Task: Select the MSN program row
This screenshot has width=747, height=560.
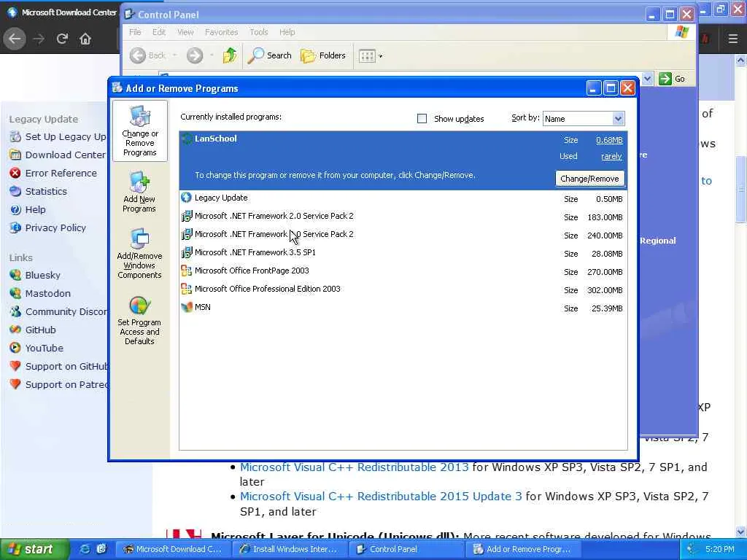Action: tap(403, 308)
